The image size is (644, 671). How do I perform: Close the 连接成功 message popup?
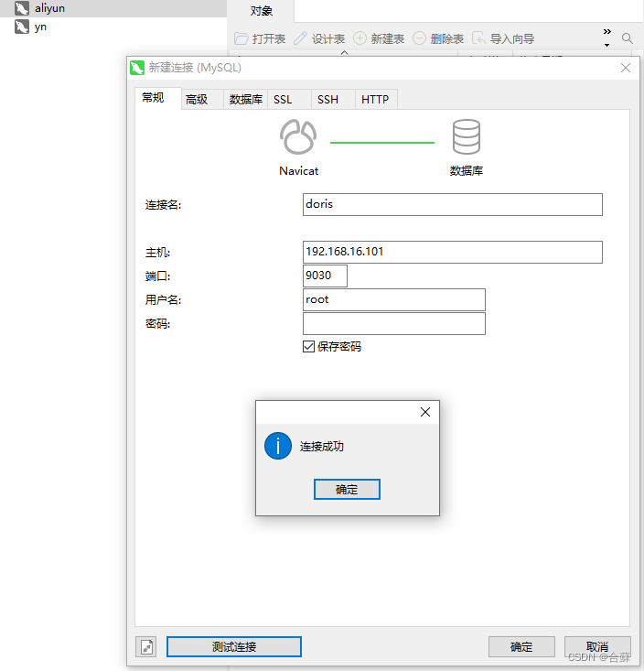point(425,412)
